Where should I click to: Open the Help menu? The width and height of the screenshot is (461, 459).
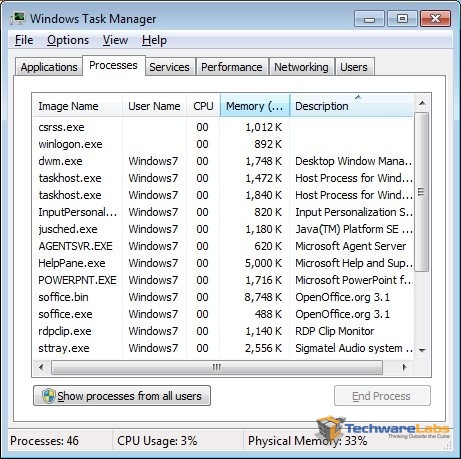click(x=154, y=40)
